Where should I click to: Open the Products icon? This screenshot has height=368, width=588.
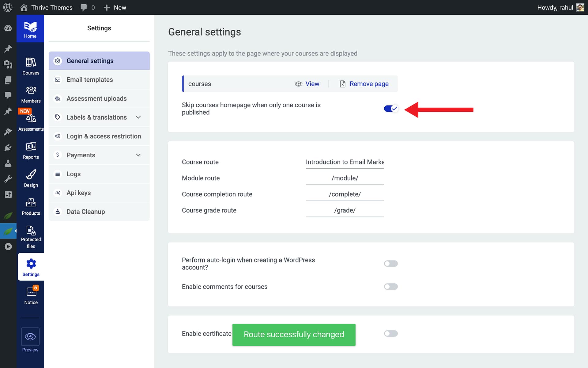pyautogui.click(x=31, y=202)
